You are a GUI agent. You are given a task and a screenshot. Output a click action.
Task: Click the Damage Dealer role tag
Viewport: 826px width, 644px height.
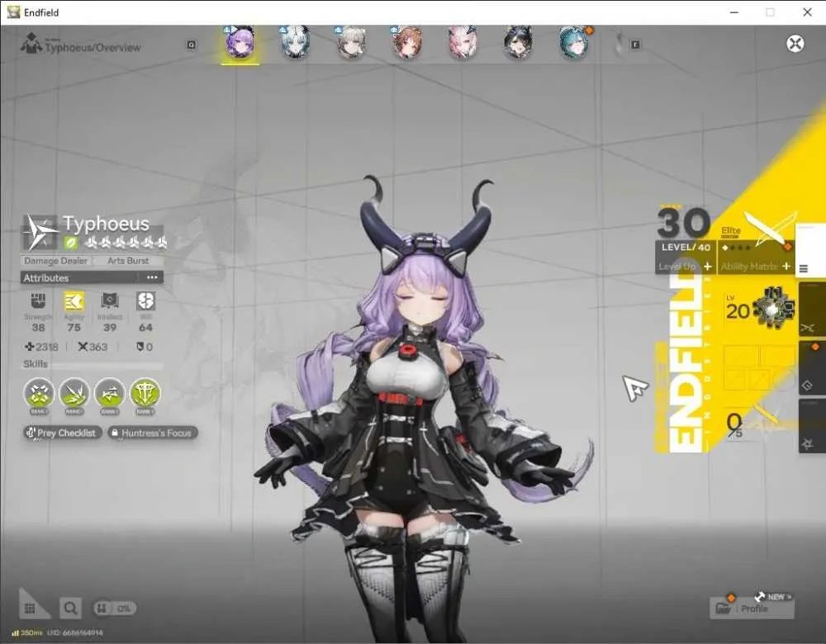(56, 261)
